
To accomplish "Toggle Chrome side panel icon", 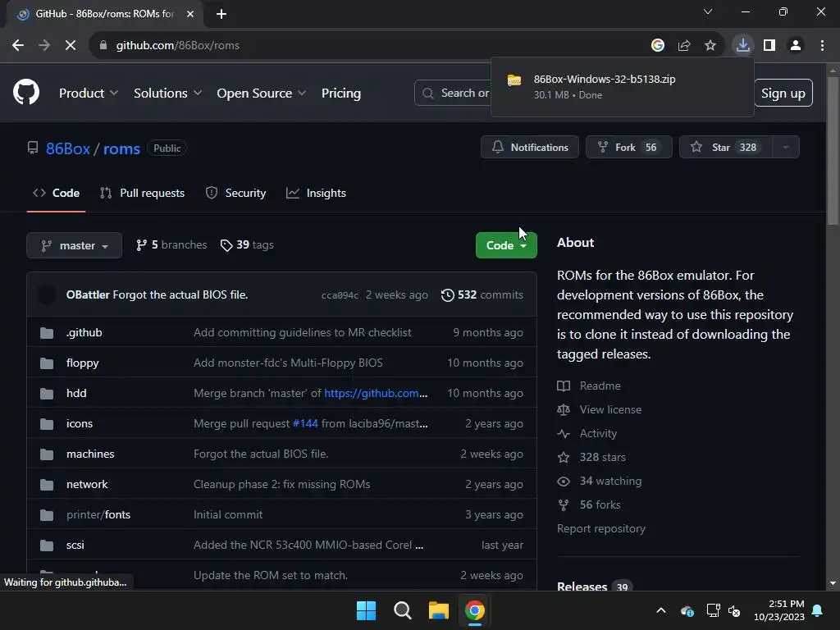I will coord(769,46).
